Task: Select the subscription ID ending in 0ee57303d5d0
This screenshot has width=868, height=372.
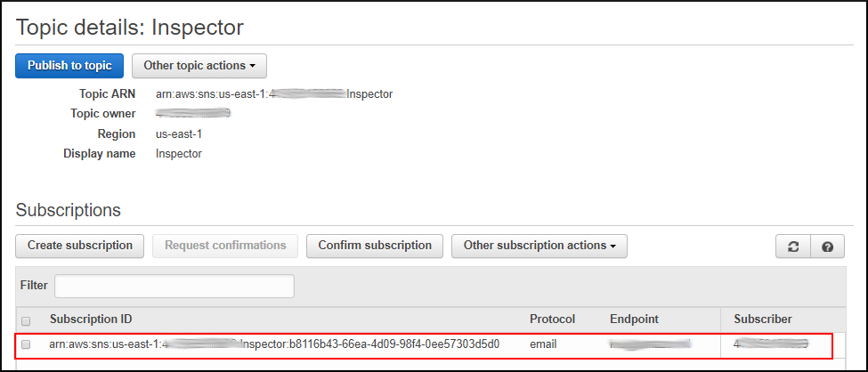Action: 274,344
